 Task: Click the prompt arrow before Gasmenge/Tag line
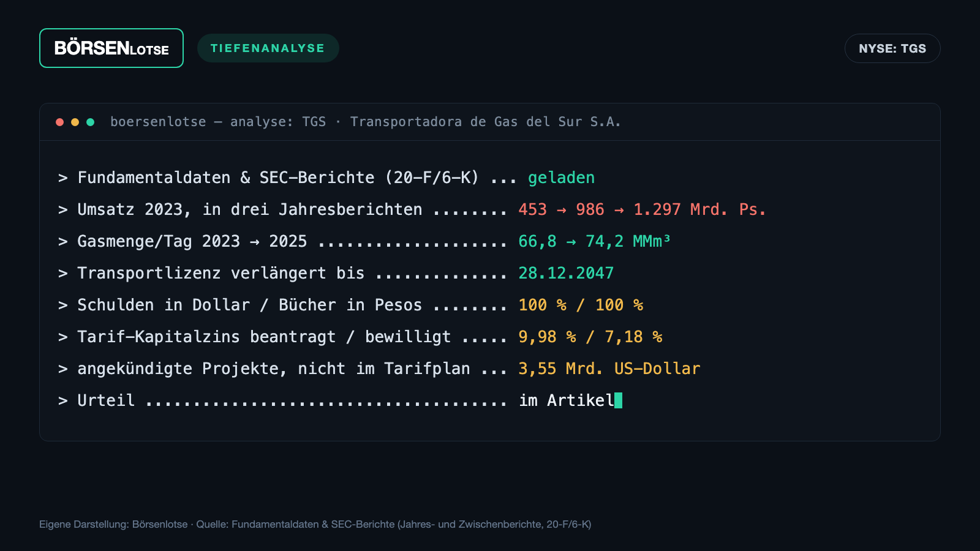[x=62, y=242]
